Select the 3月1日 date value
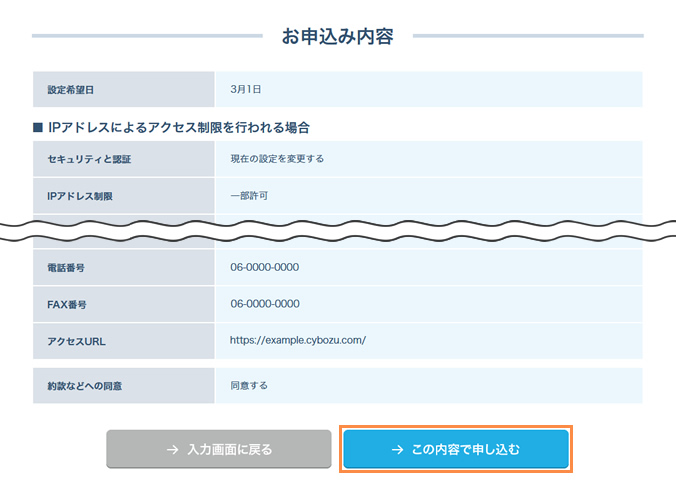This screenshot has height=500, width=676. pos(245,89)
